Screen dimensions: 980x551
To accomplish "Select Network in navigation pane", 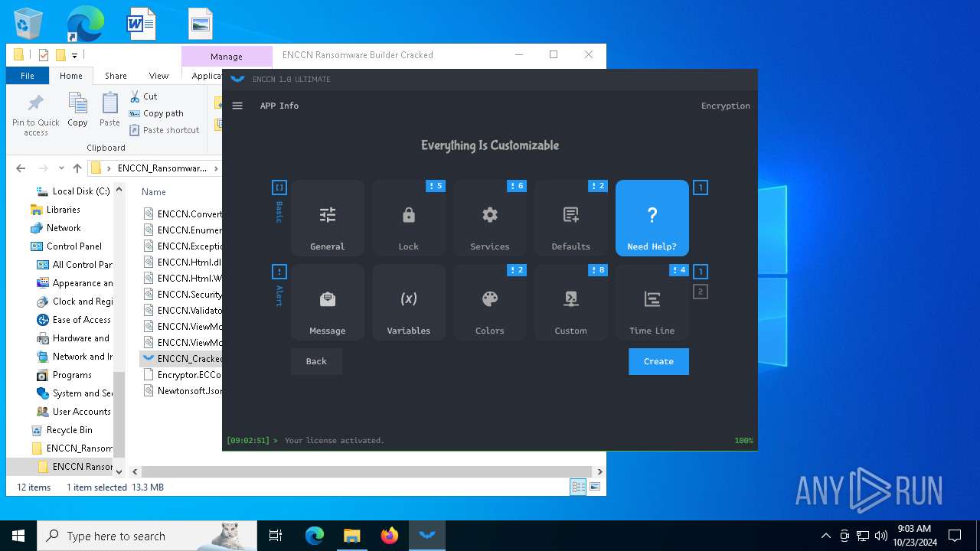I will pyautogui.click(x=55, y=228).
